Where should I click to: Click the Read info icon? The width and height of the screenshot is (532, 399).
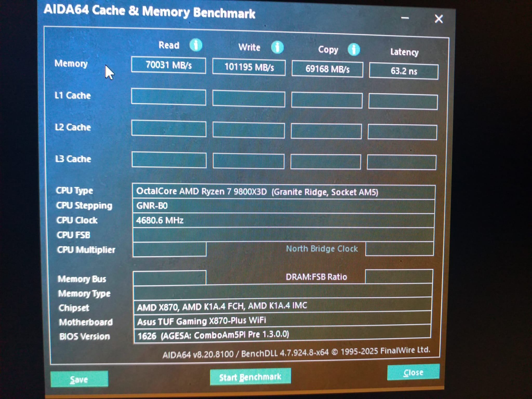point(196,45)
